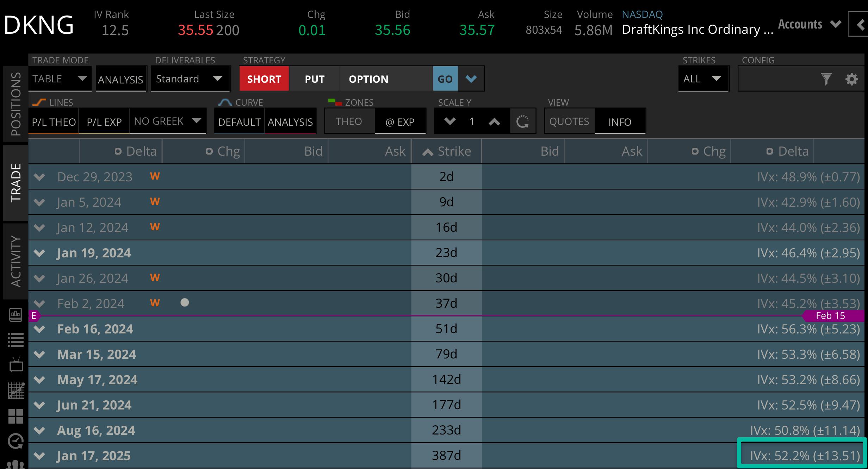
Task: Click the IVx 50.8% value for Aug 16, 2024
Action: click(x=805, y=430)
